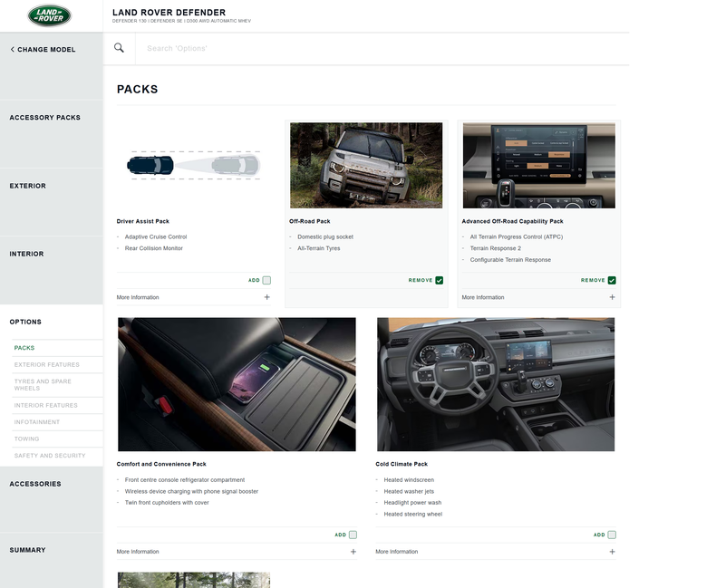This screenshot has width=716, height=588.
Task: Tick Add checkbox for Cold Climate Pack
Action: [x=612, y=535]
